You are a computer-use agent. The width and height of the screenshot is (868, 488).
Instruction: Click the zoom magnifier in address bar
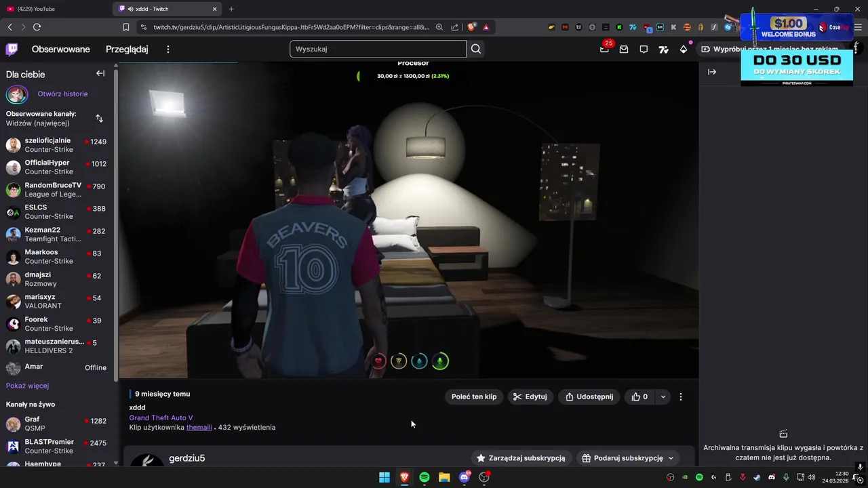click(439, 27)
